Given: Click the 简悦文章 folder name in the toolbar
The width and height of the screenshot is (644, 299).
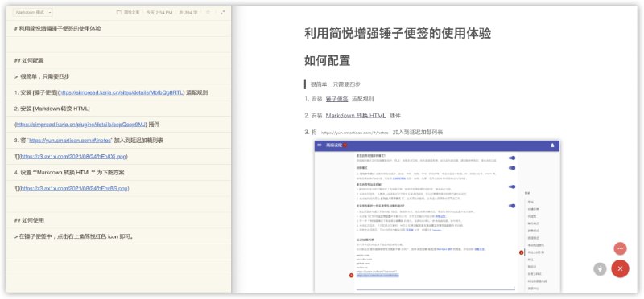Looking at the screenshot, I should coord(132,12).
